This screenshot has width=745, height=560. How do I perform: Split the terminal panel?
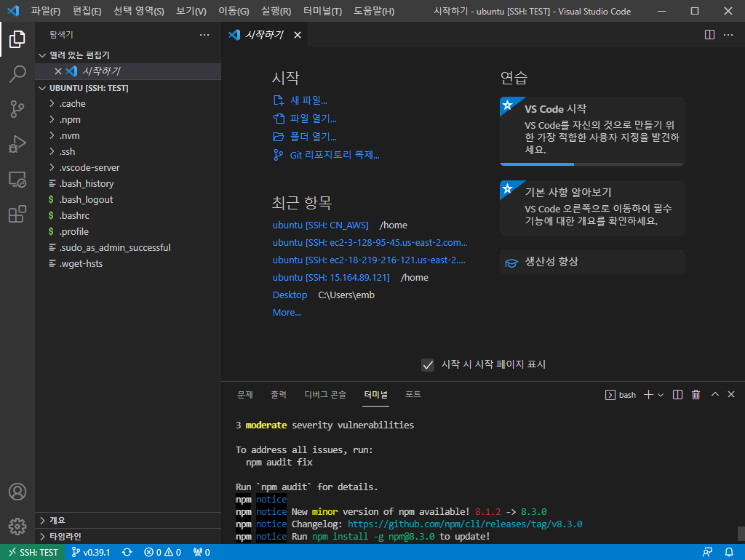[x=677, y=395]
